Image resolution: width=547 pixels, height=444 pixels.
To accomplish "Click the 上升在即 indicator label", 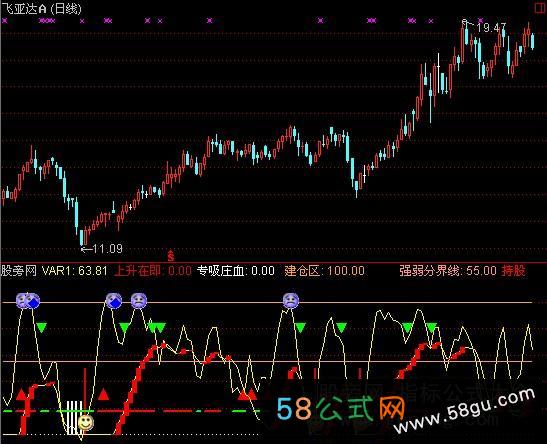I will click(x=137, y=271).
